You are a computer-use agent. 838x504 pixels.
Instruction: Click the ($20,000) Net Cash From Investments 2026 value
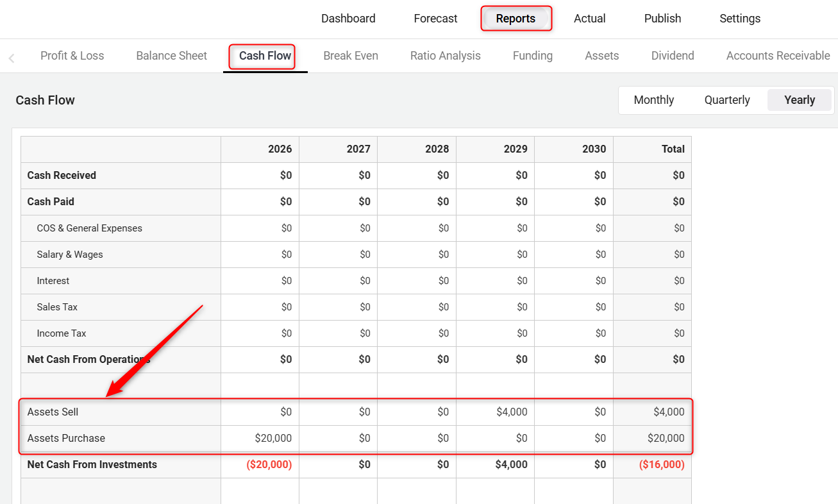[269, 464]
